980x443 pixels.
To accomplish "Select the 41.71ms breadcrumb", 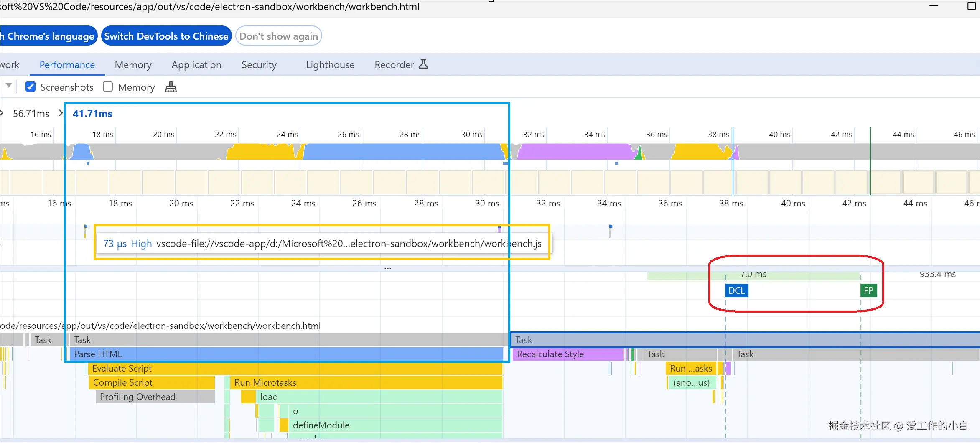I will (92, 114).
